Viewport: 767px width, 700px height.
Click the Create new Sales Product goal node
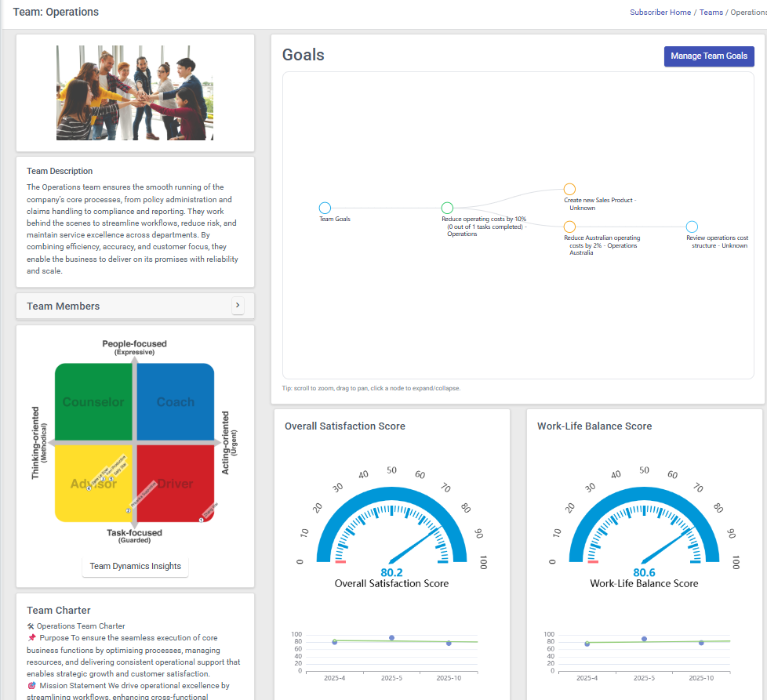(569, 189)
